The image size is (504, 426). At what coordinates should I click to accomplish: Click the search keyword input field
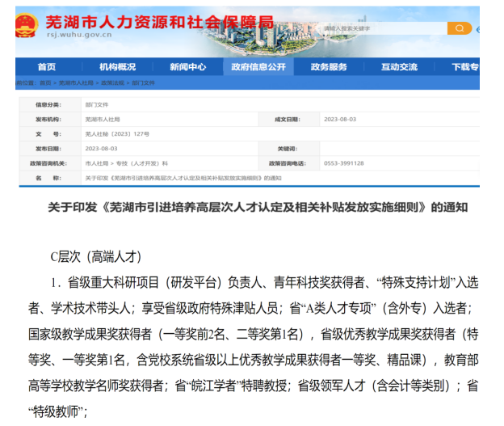point(383,28)
